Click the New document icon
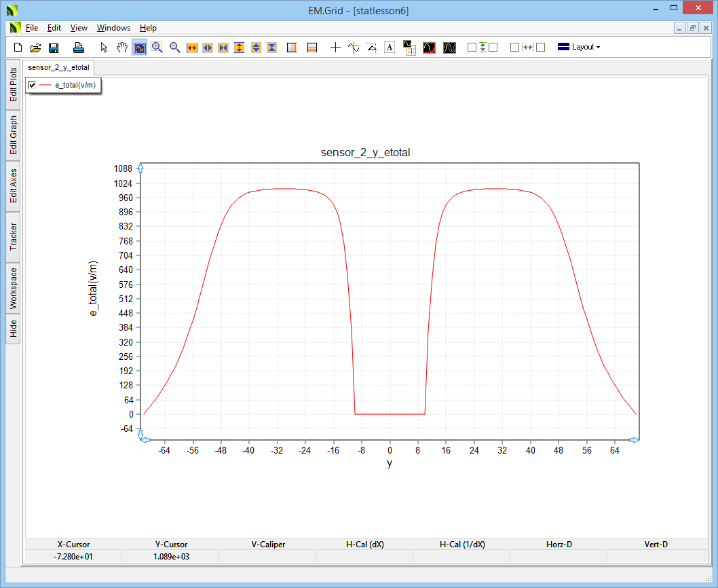This screenshot has width=718, height=588. point(18,48)
